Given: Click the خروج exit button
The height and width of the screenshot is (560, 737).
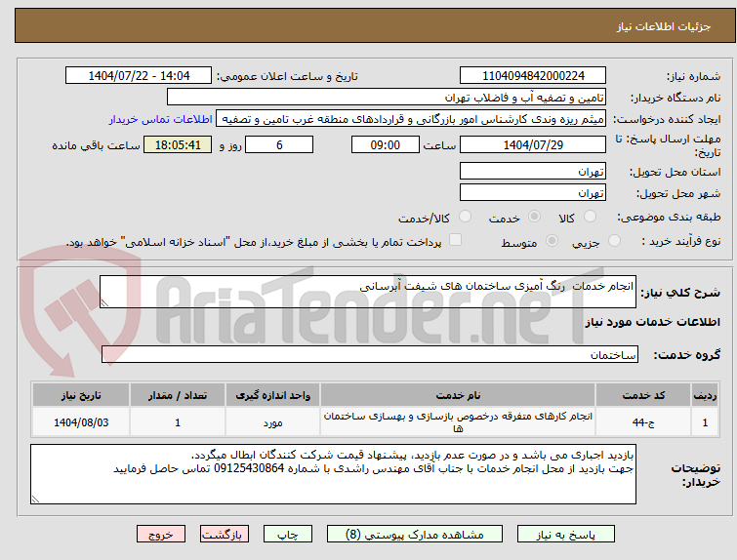Looking at the screenshot, I should coord(161,535).
